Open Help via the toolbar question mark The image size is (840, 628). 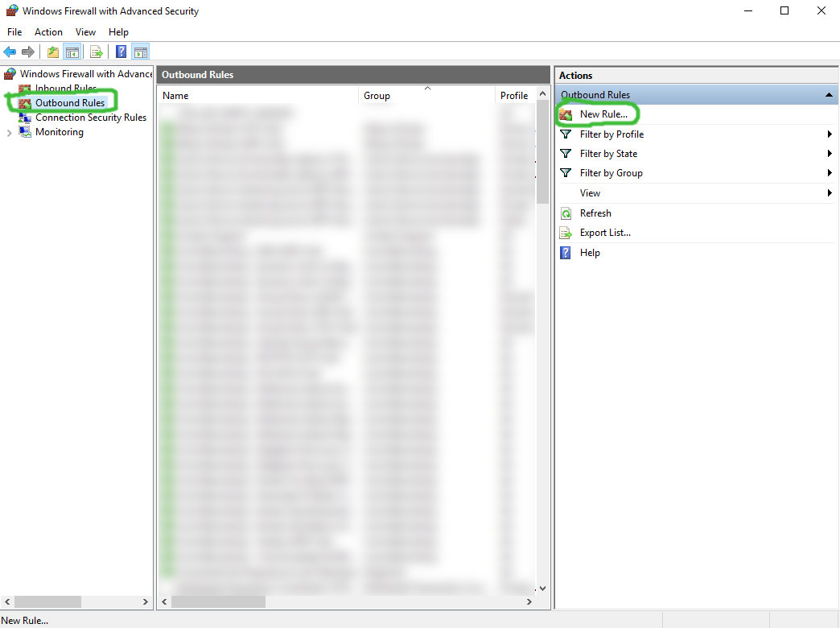tap(121, 52)
